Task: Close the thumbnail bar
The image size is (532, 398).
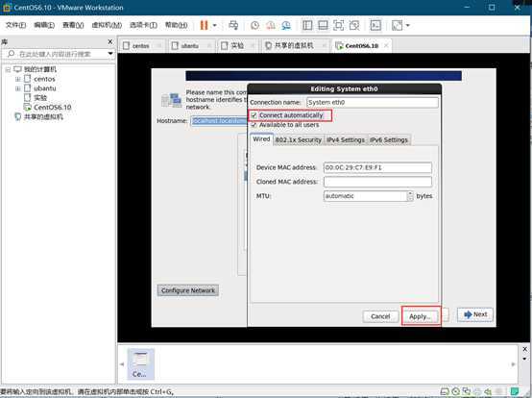Action: click(x=524, y=349)
